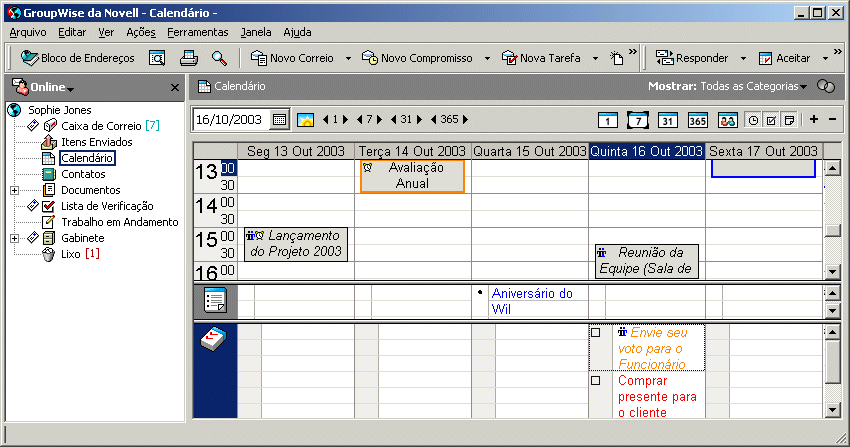This screenshot has width=850, height=447.
Task: Open the Novo Correio dropdown arrow
Action: tap(348, 59)
